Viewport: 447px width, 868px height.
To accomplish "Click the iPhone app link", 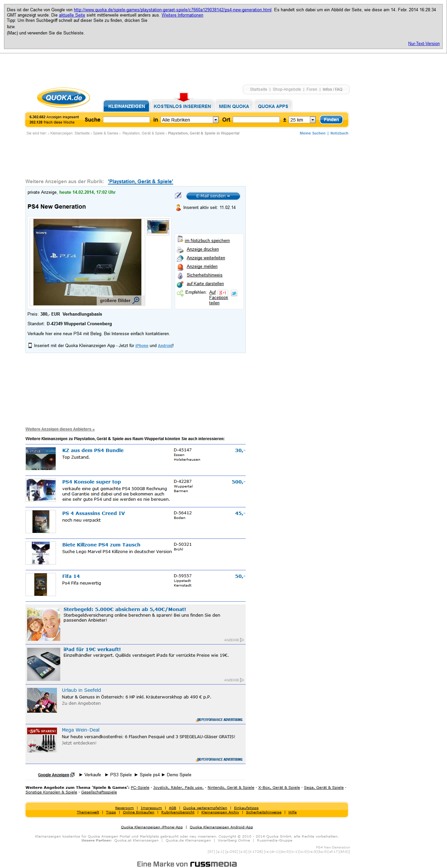I will [142, 346].
